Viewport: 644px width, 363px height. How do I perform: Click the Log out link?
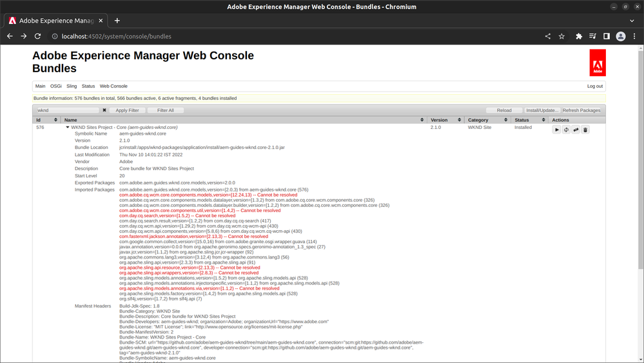pos(594,86)
